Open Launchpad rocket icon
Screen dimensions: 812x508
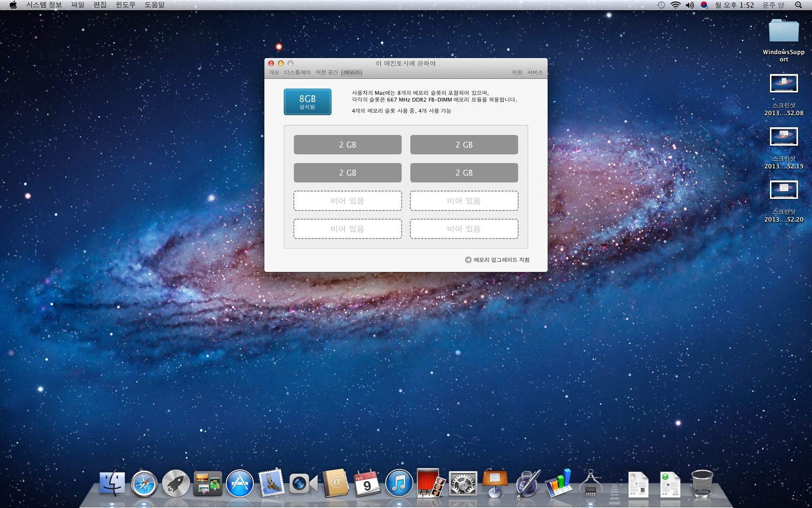point(176,484)
